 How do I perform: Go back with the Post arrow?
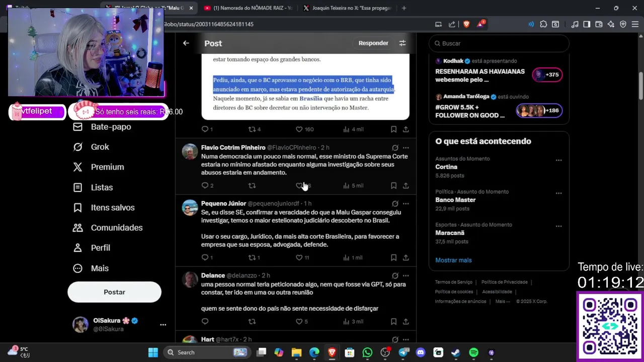[186, 43]
